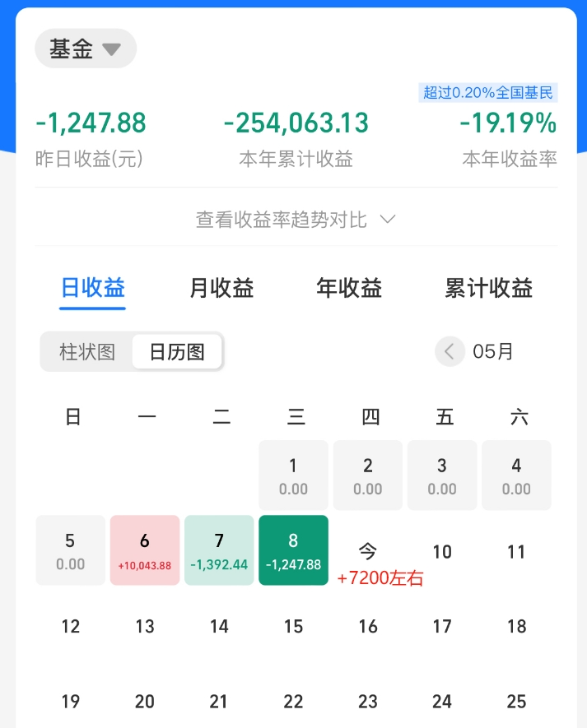Select calendar day 1 with 0.00

pos(293,475)
